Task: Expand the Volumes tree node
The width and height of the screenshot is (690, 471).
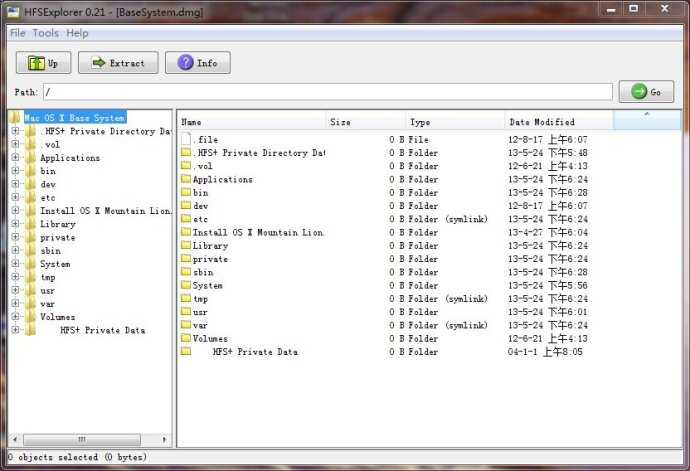Action: tap(15, 316)
